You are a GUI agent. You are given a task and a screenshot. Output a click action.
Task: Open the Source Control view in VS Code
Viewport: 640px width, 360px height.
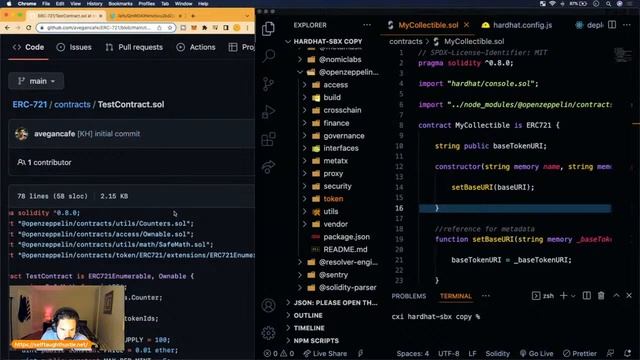tap(268, 84)
